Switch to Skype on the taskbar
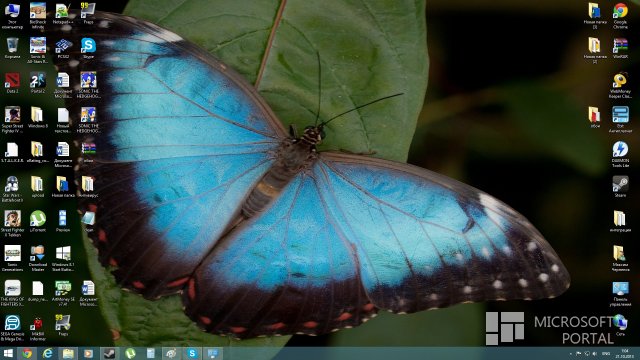The width and height of the screenshot is (640, 360). point(192,353)
